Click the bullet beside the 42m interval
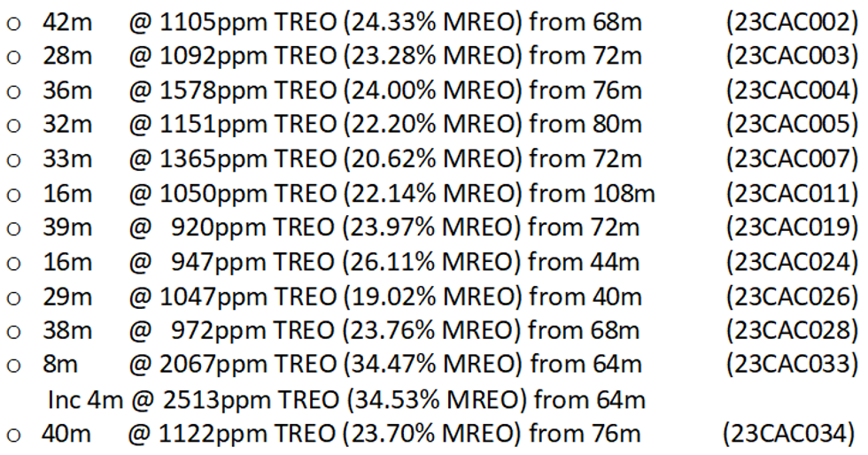This screenshot has width=868, height=455. pos(13,23)
